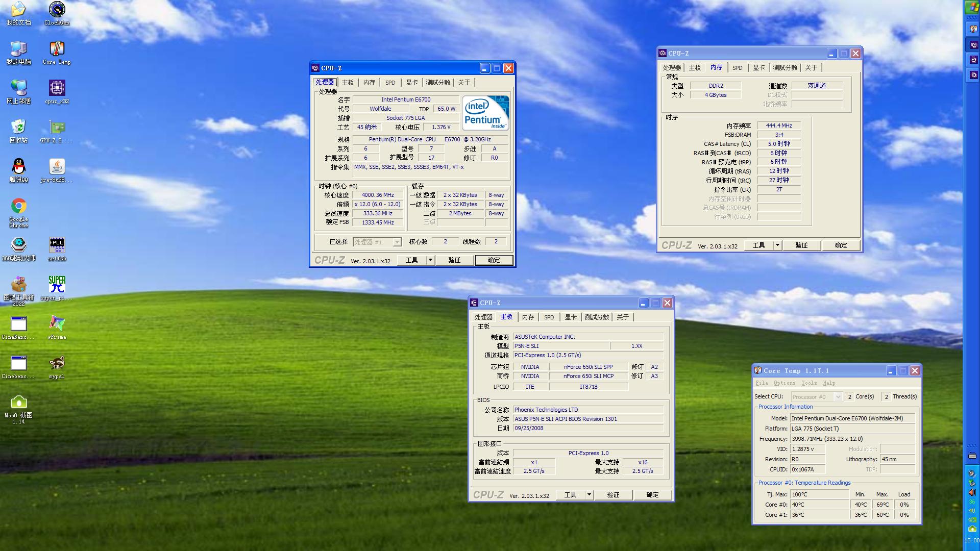
Task: Expand tools dropdown arrow in processor CPU-Z window
Action: click(430, 260)
